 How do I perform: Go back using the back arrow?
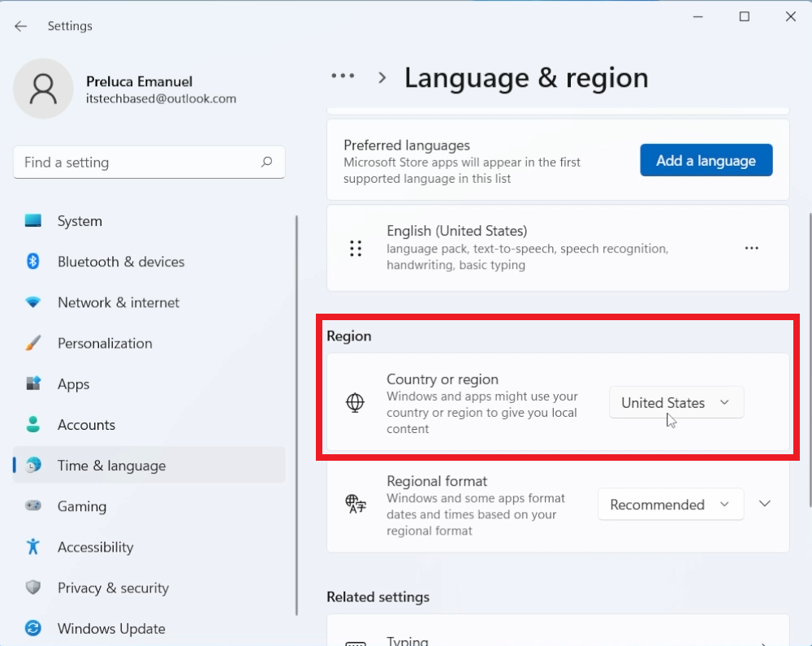point(20,25)
